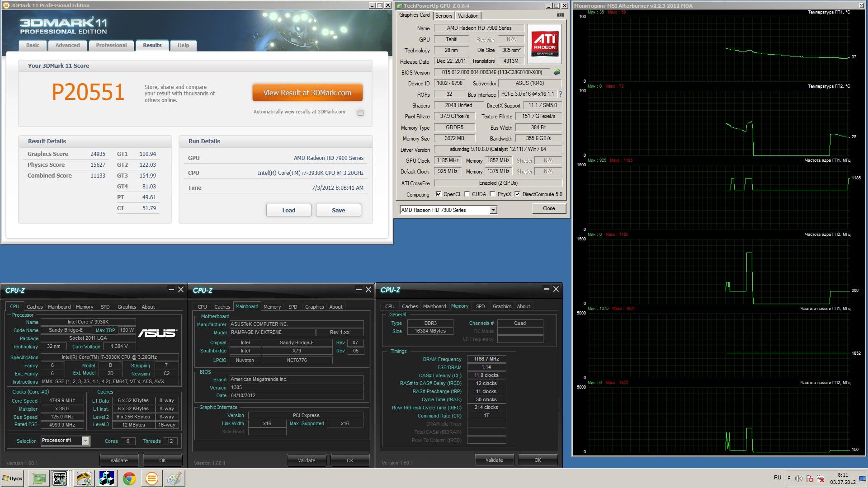The height and width of the screenshot is (488, 868).
Task: Click OK in the CPU-Z Memory window
Action: click(x=538, y=460)
